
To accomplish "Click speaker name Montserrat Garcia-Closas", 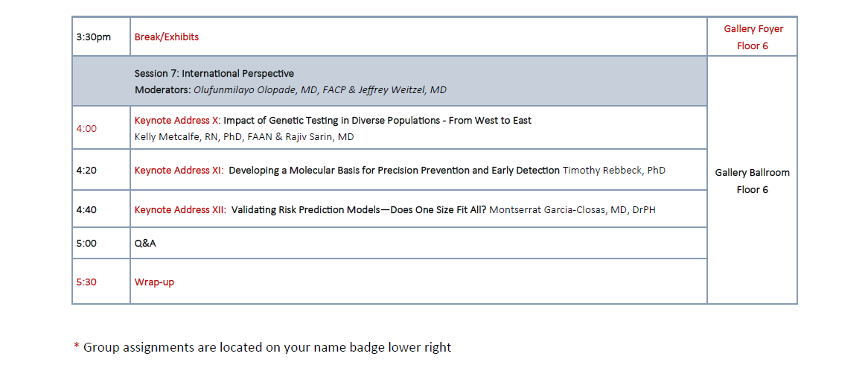I will pos(572,210).
